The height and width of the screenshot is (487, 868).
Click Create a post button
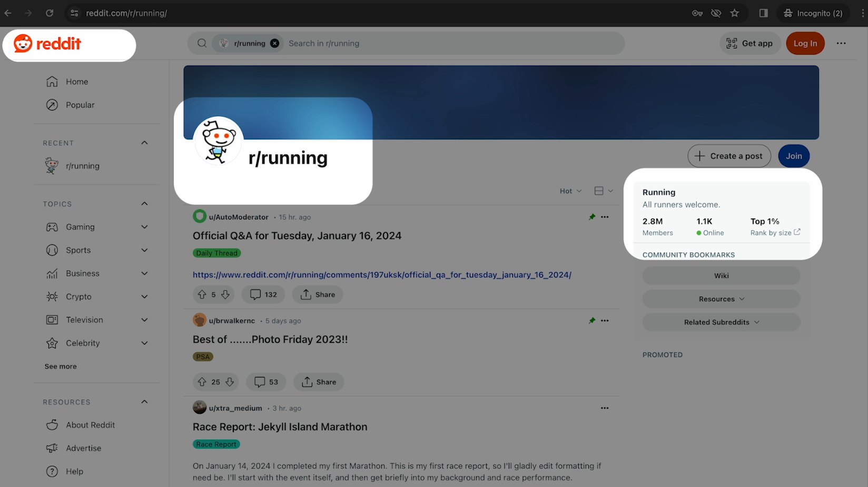(729, 156)
